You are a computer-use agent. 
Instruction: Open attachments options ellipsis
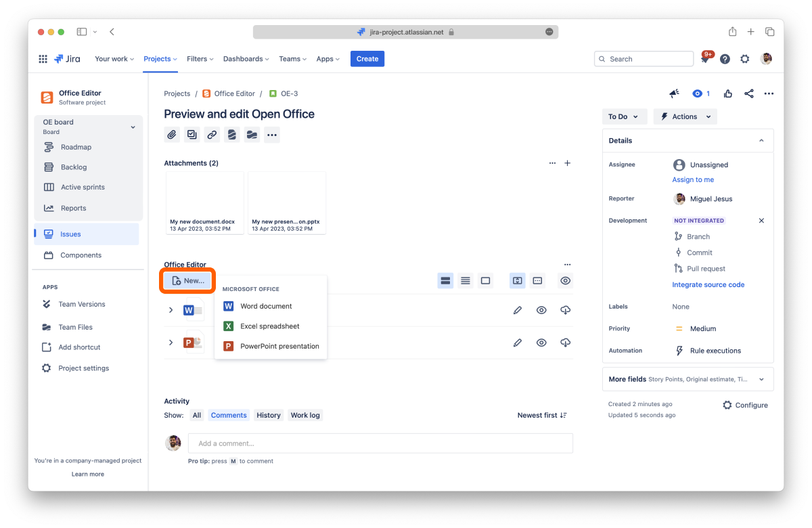tap(552, 163)
